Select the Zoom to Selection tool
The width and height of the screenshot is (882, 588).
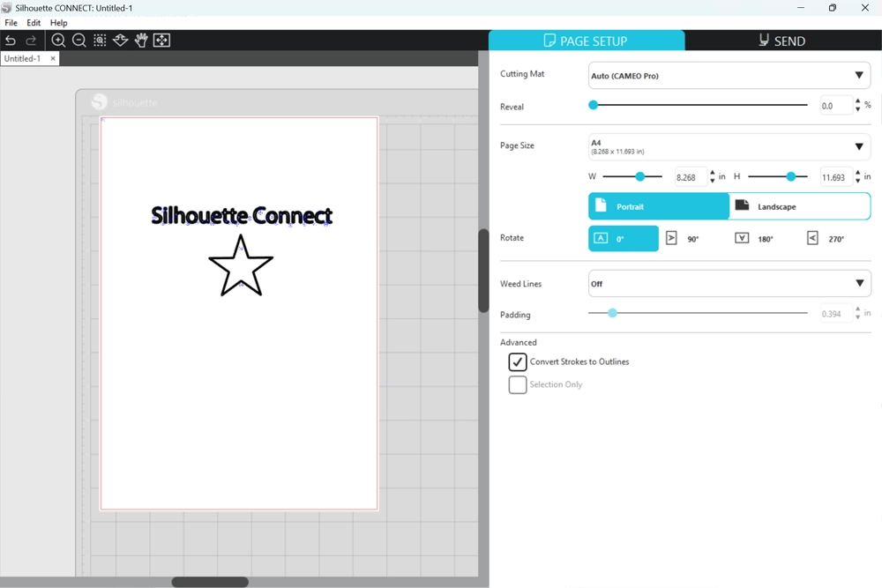100,41
